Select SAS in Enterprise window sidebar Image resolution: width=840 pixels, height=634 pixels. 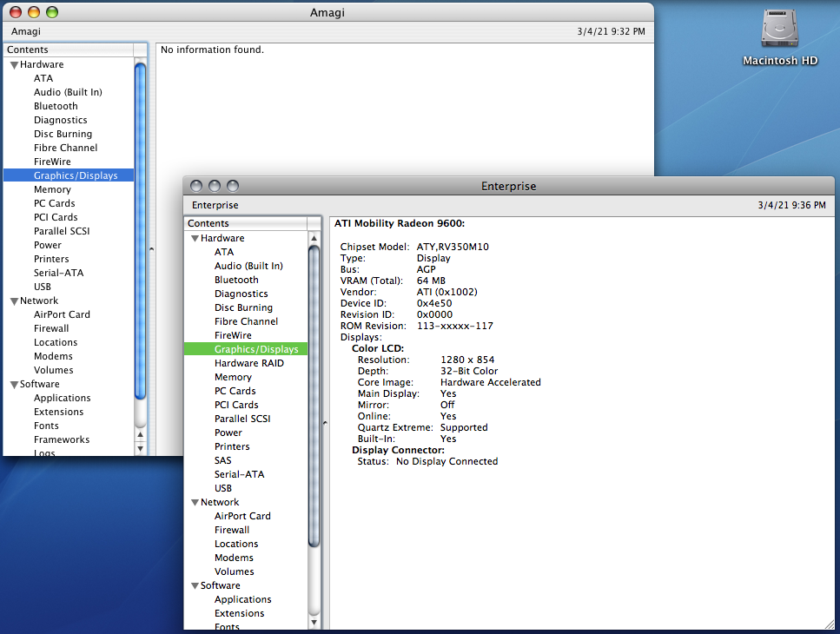click(x=223, y=461)
